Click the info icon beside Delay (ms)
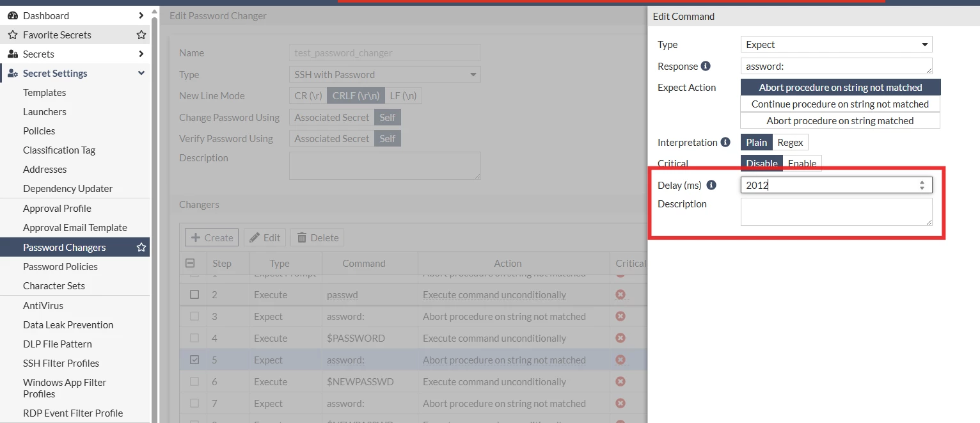This screenshot has height=423, width=980. coord(711,185)
